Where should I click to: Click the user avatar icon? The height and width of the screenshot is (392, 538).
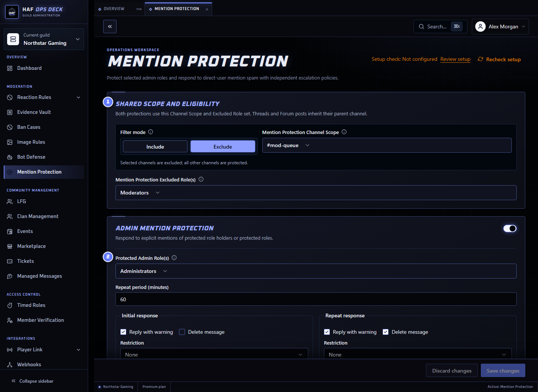480,27
